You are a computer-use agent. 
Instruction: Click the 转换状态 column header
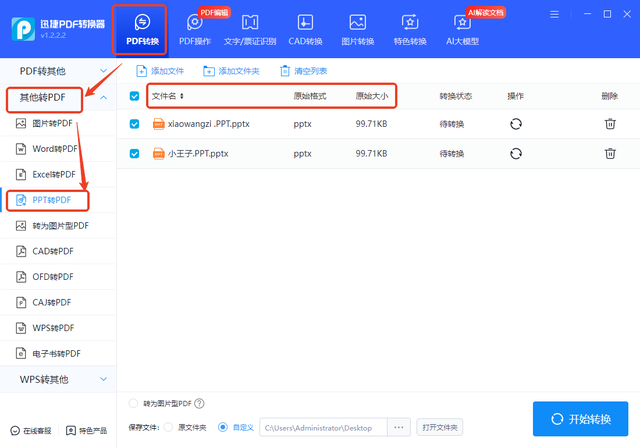(456, 96)
